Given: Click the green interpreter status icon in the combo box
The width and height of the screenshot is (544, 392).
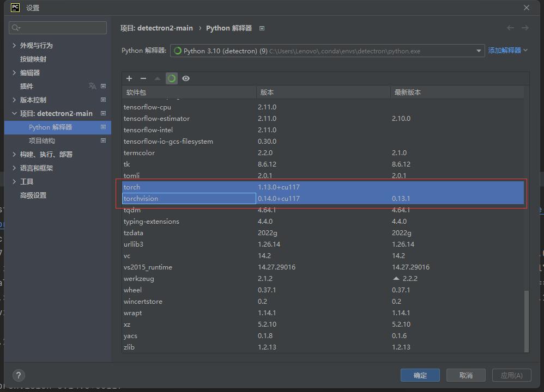Looking at the screenshot, I should point(178,51).
